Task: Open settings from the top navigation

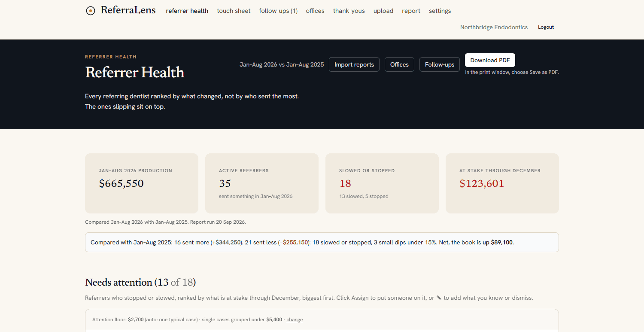Action: coord(440,11)
